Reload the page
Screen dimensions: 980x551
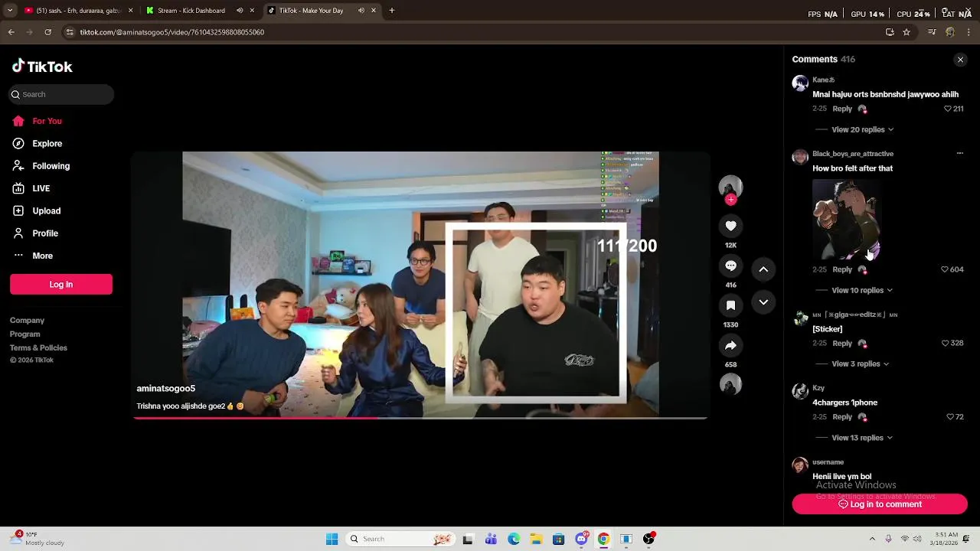[47, 32]
